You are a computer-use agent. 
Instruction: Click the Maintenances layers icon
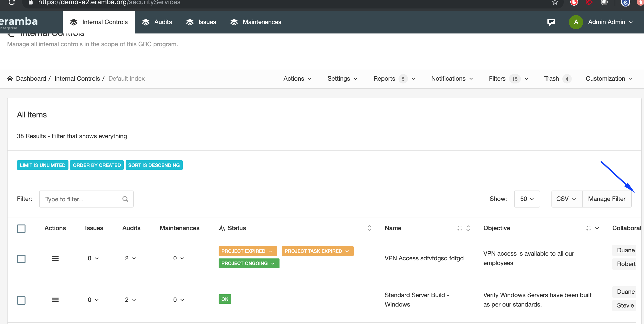[x=234, y=22]
